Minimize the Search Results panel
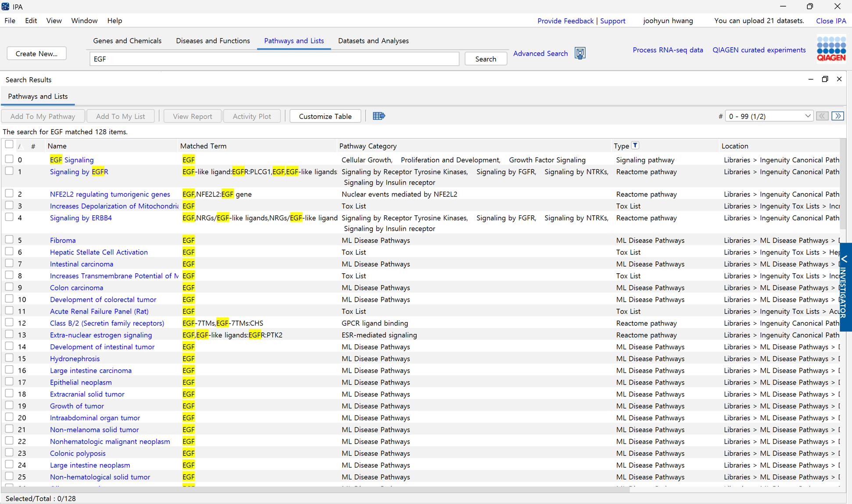Screen dimensions: 852x504 pos(811,79)
